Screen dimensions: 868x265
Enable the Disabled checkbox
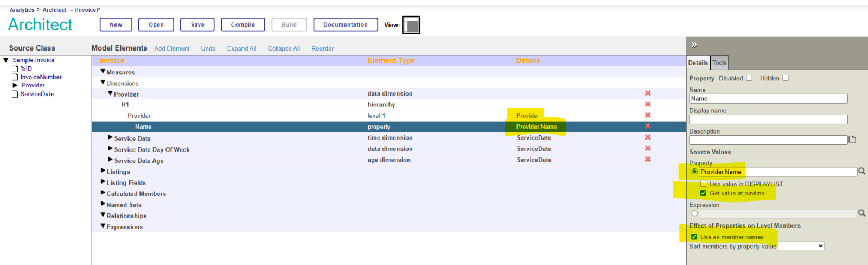pyautogui.click(x=749, y=78)
